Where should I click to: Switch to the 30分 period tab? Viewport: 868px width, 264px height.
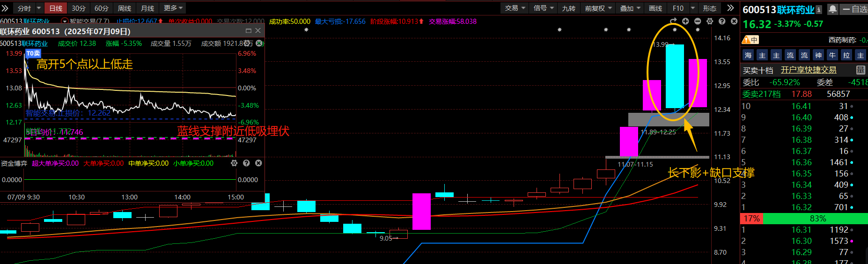click(x=79, y=8)
